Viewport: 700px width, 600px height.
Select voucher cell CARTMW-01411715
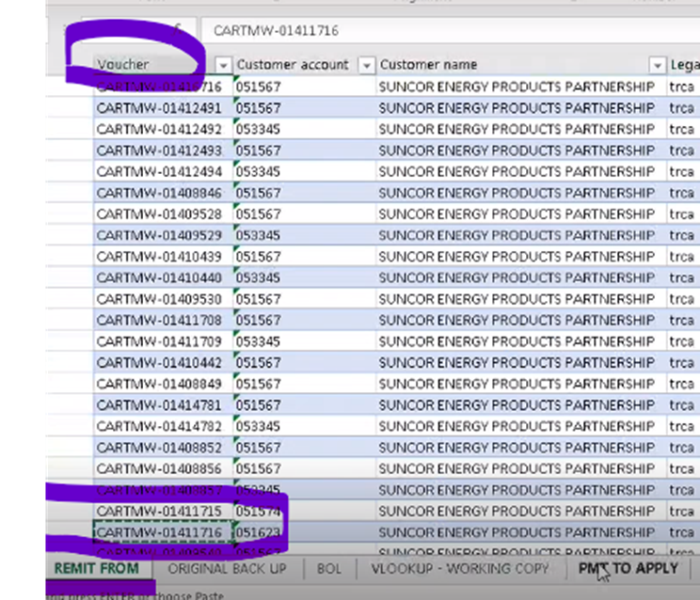[x=164, y=511]
